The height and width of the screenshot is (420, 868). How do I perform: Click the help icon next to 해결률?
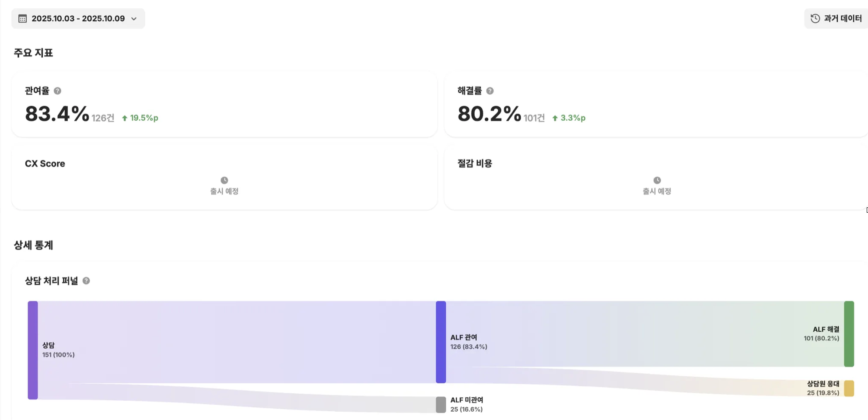[490, 91]
